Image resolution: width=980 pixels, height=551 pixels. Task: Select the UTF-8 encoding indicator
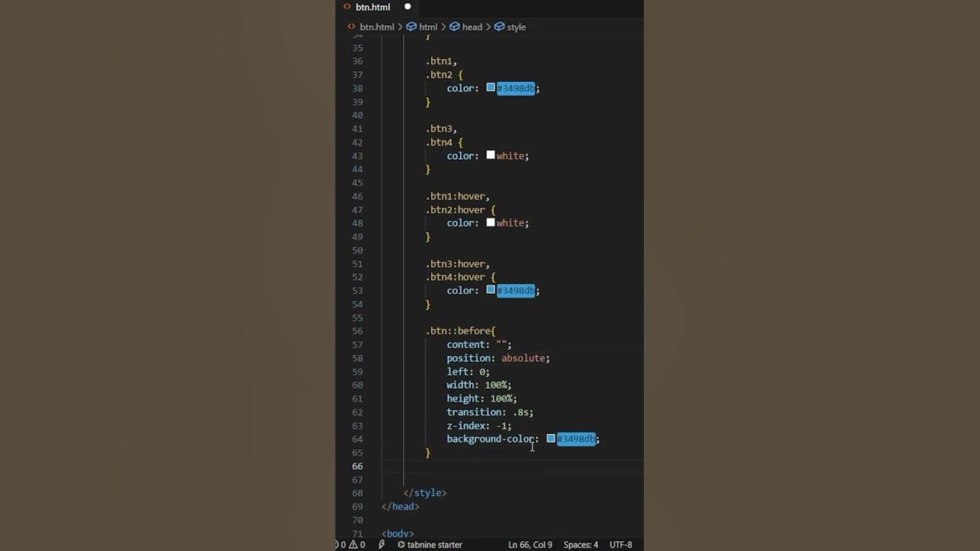(x=620, y=545)
